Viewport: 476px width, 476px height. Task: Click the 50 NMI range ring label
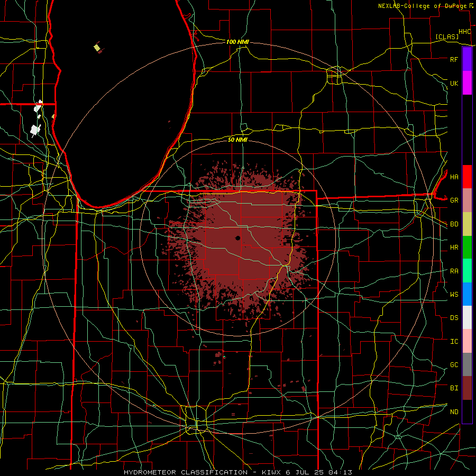pyautogui.click(x=237, y=140)
